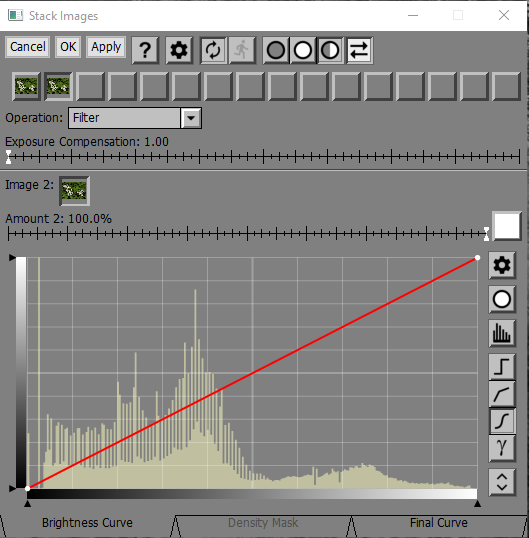Image resolution: width=529 pixels, height=538 pixels.
Task: Open the help question mark button
Action: point(145,50)
